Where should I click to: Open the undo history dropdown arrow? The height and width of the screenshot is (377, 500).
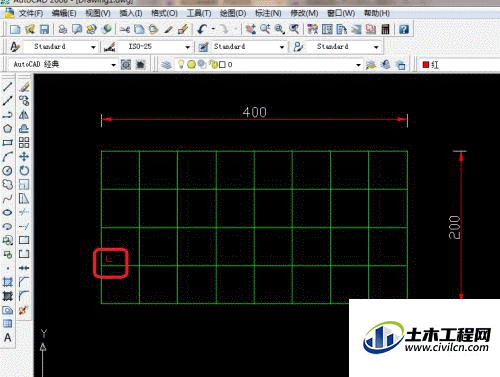(213, 29)
